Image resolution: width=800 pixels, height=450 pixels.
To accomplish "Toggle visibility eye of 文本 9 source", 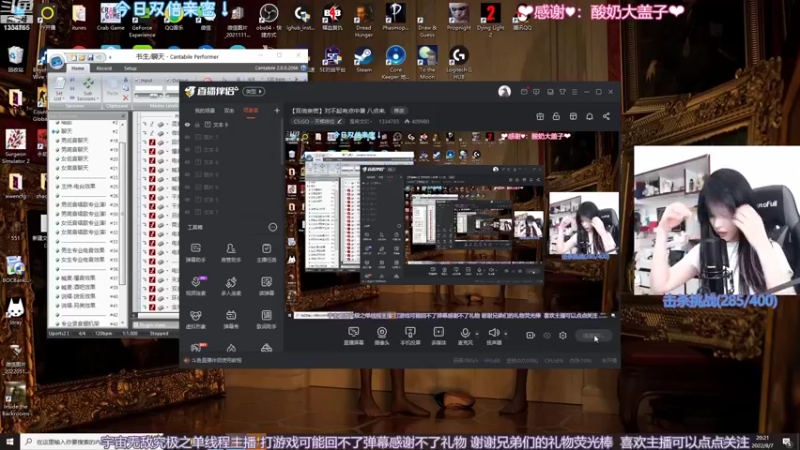I will (187, 124).
